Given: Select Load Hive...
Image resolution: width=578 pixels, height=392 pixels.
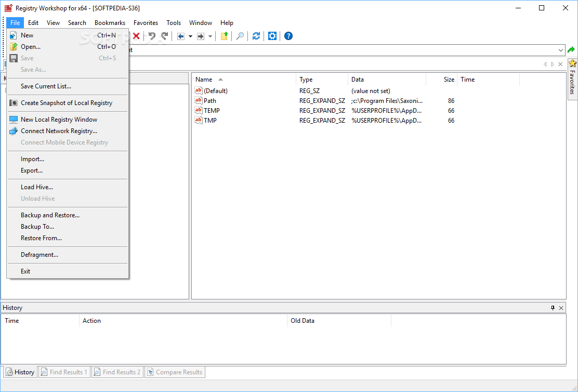Looking at the screenshot, I should 68,187.
